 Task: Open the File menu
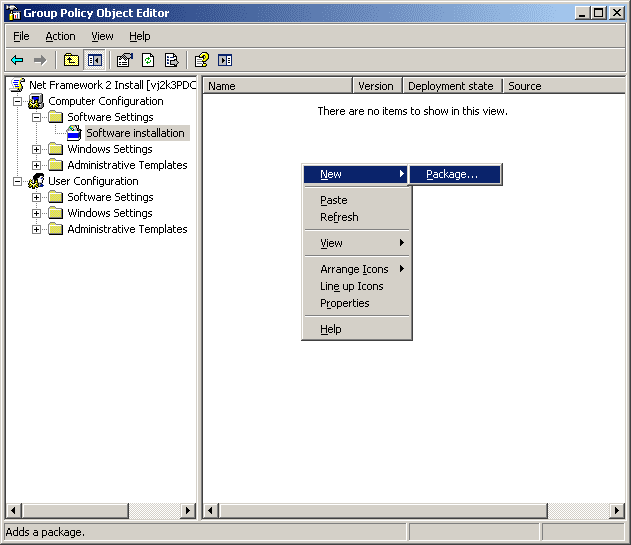21,36
